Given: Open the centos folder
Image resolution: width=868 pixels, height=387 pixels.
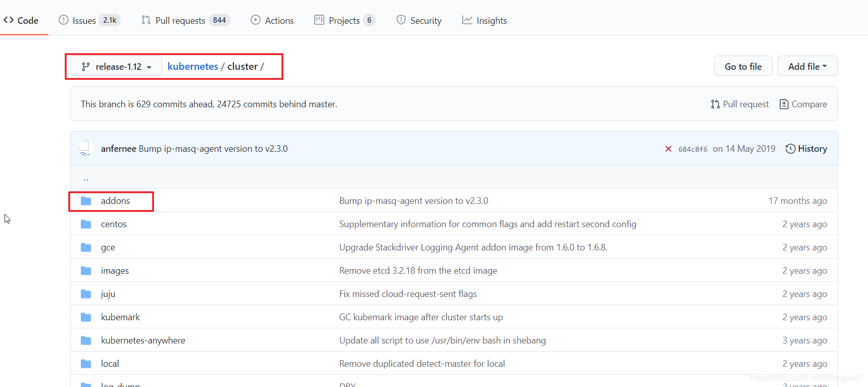Looking at the screenshot, I should [x=114, y=224].
